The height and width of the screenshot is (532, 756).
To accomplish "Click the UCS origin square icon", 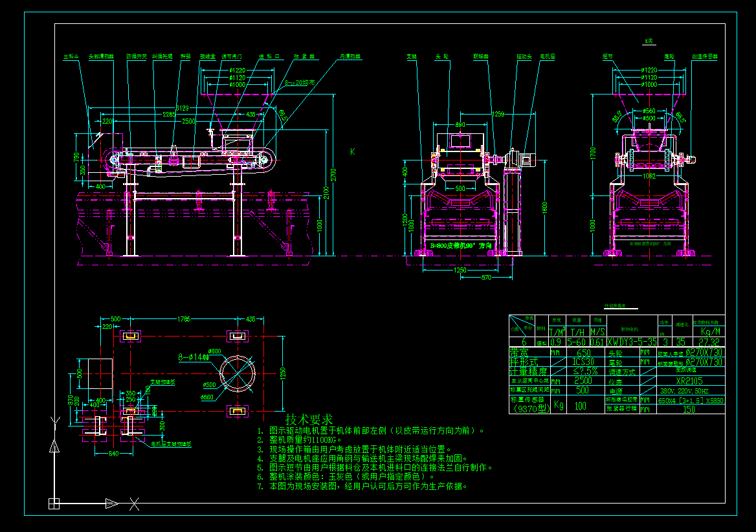I will (54, 503).
